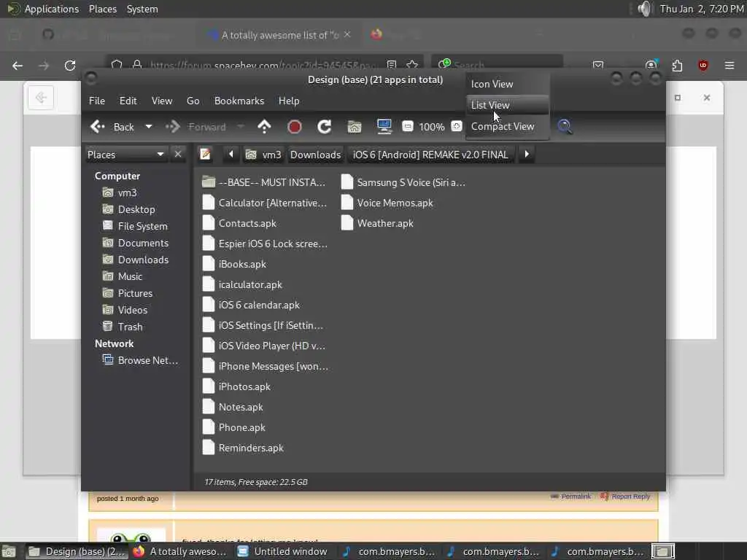Open the View menu
This screenshot has width=747, height=560.
[x=162, y=101]
